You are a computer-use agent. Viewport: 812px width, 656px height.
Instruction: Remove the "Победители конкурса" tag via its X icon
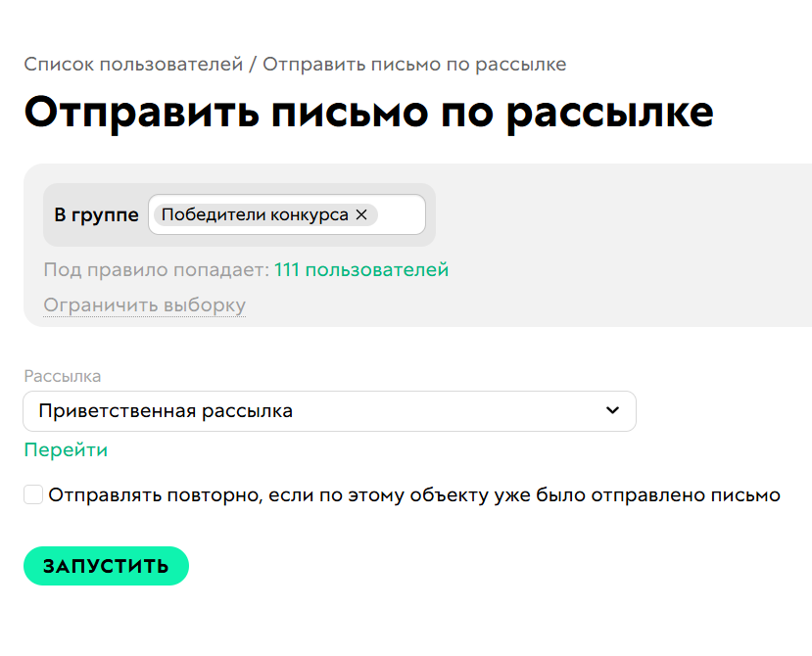click(362, 213)
